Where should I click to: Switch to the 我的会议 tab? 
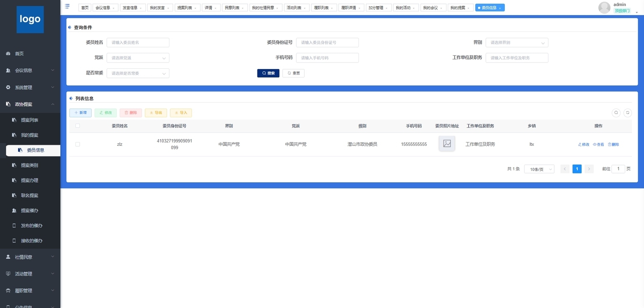(433, 8)
